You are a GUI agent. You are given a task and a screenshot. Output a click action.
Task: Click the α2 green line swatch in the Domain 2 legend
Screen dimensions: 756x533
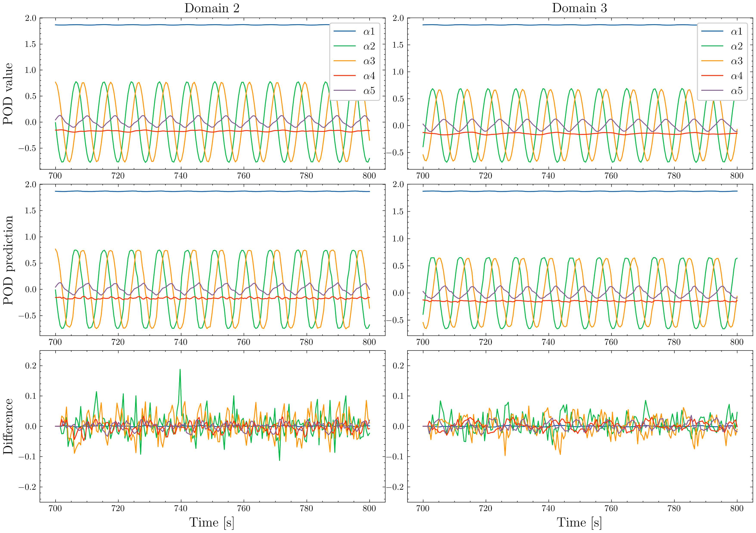[344, 46]
